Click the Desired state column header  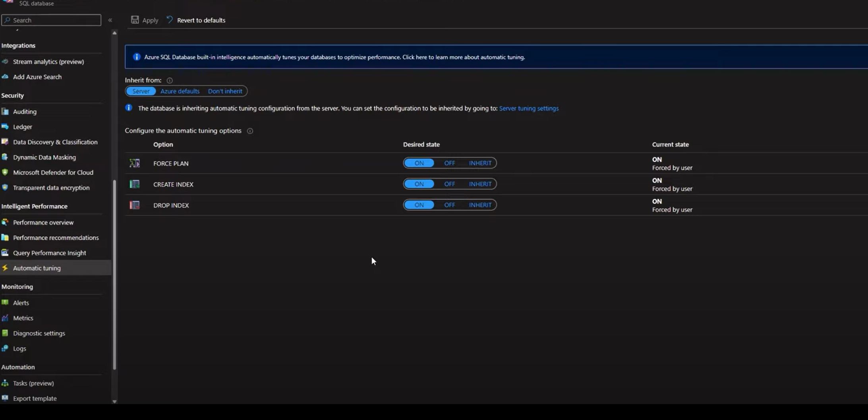click(x=421, y=144)
